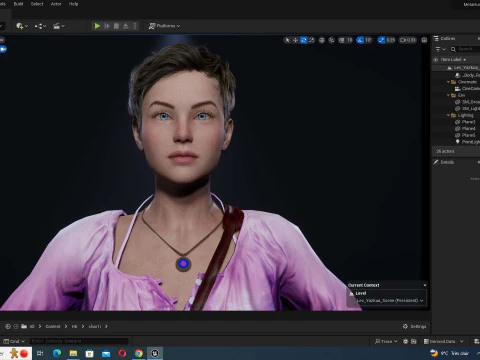Viewport: 480px width, 360px height.
Task: Choose the Scale gizmo tool
Action: click(312, 40)
